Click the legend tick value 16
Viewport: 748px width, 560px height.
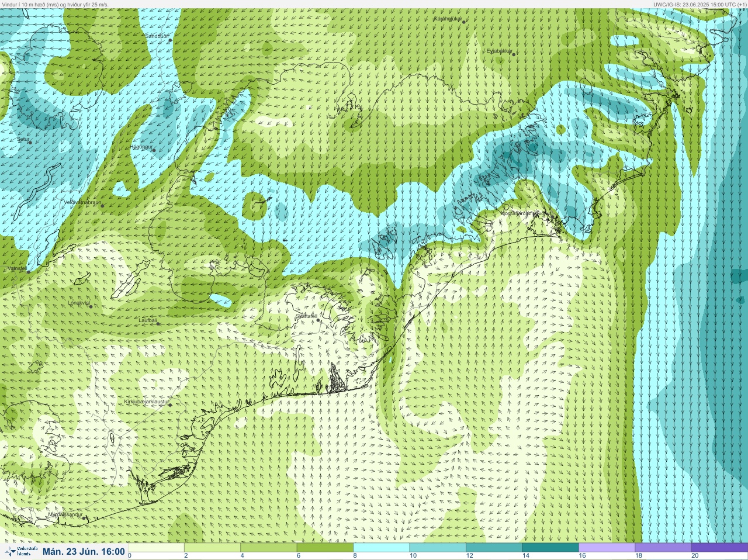[581, 555]
